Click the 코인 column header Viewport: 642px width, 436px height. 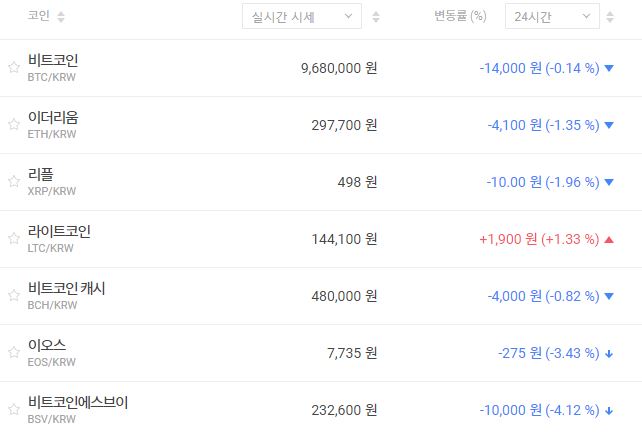point(39,17)
